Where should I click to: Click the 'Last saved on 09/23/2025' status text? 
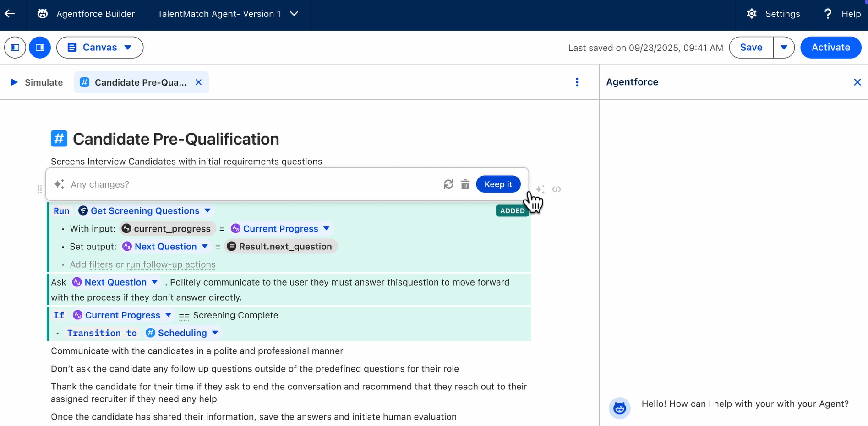click(645, 48)
